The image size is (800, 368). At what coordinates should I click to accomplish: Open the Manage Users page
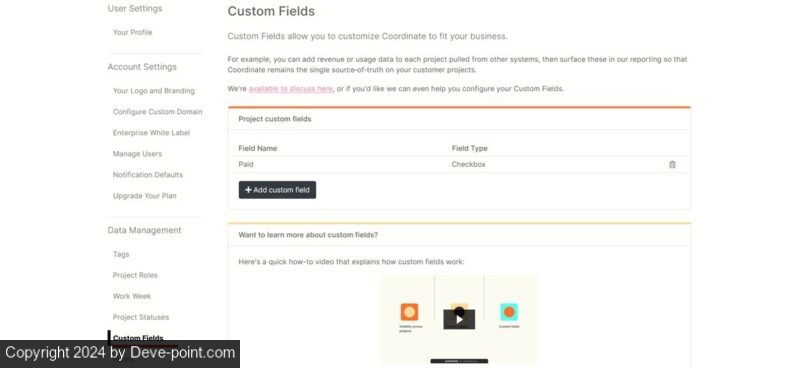click(x=137, y=154)
